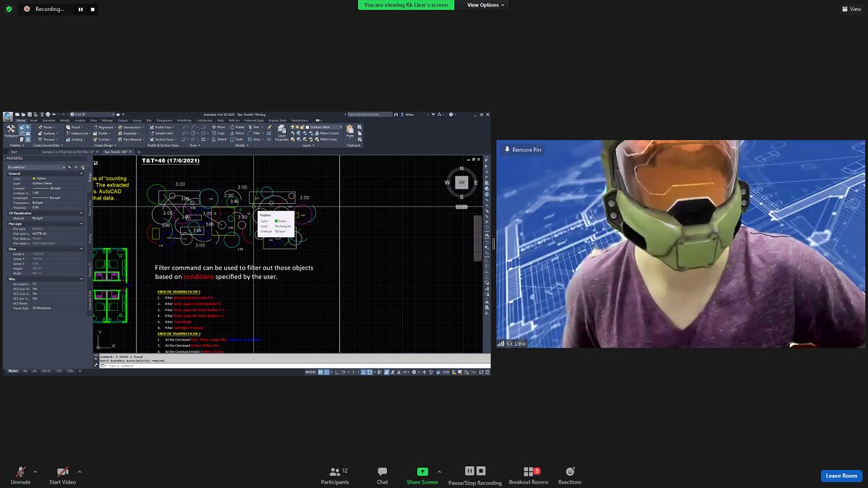This screenshot has width=868, height=488.
Task: Click Make Current in Layers panel
Action: point(327,133)
